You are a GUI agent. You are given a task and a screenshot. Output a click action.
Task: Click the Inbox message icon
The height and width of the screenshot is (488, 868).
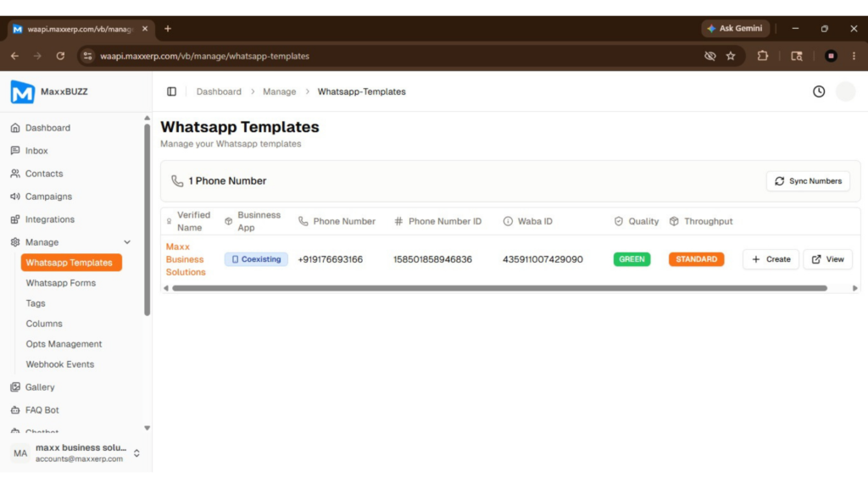15,151
